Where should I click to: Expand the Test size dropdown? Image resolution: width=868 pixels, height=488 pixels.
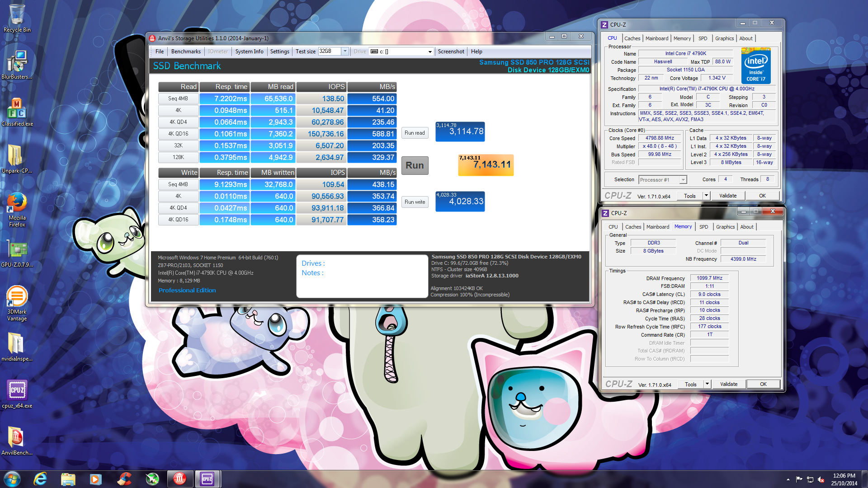pos(345,52)
